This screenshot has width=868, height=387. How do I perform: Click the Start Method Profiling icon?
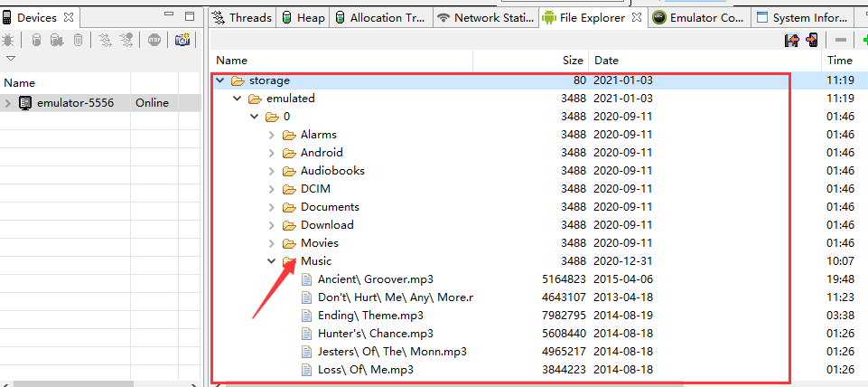[x=126, y=40]
